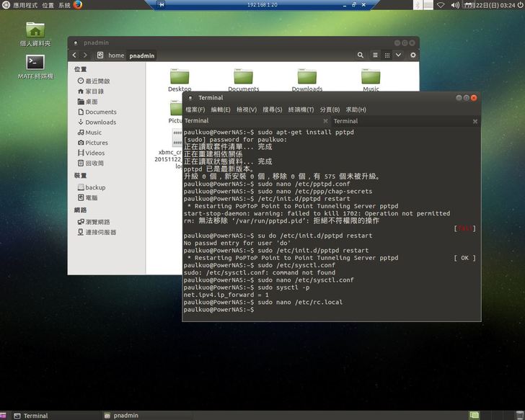Open the 系統 menu in top panel
The width and height of the screenshot is (525, 420).
(64, 5)
